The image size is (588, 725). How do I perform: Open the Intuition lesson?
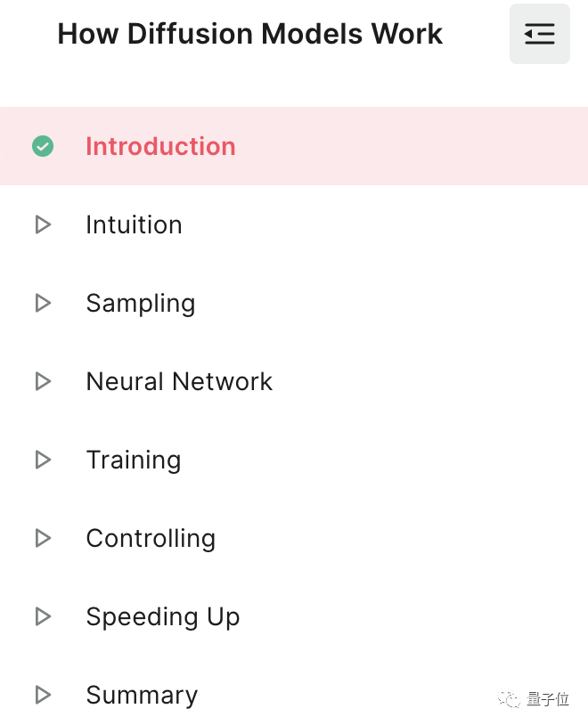[134, 224]
